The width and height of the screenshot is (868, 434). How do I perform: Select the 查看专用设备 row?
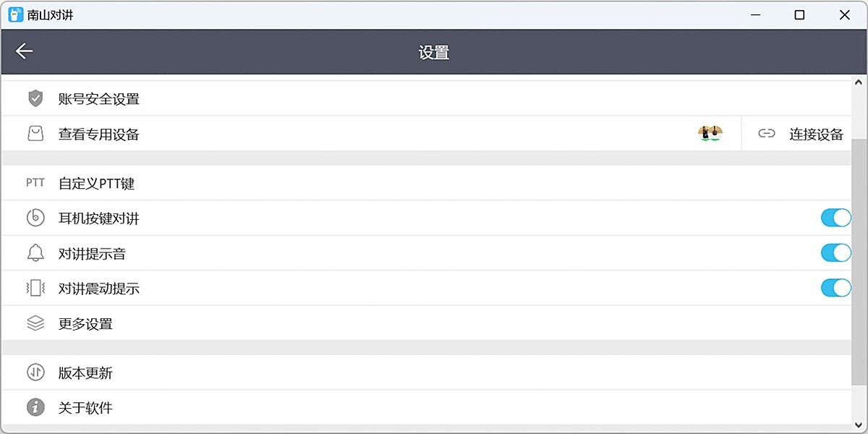tap(99, 134)
